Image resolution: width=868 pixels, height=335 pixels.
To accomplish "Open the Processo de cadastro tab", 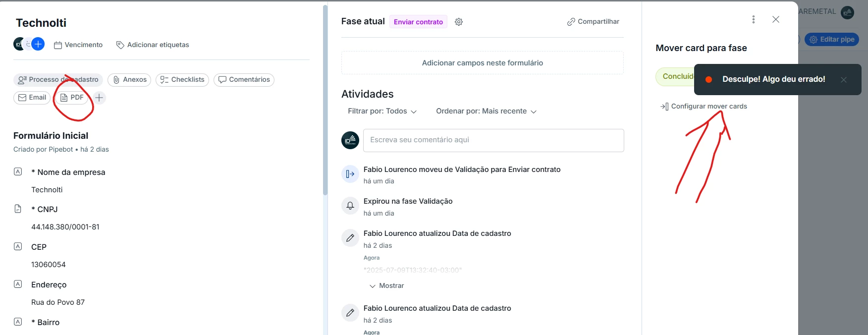I will [x=58, y=80].
